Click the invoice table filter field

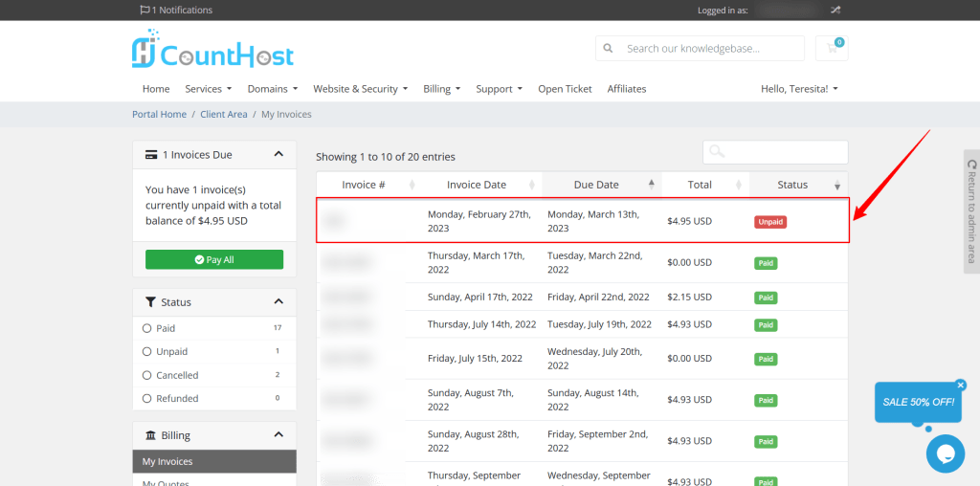click(775, 152)
